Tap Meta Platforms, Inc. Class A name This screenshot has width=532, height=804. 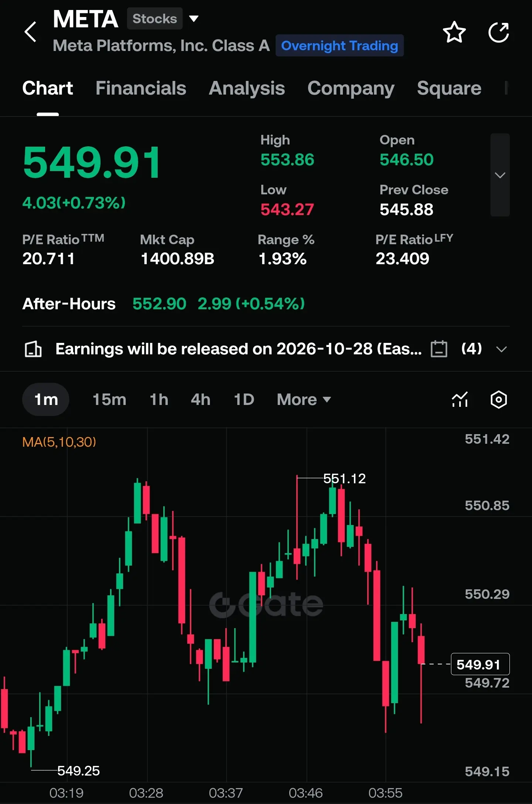point(161,46)
